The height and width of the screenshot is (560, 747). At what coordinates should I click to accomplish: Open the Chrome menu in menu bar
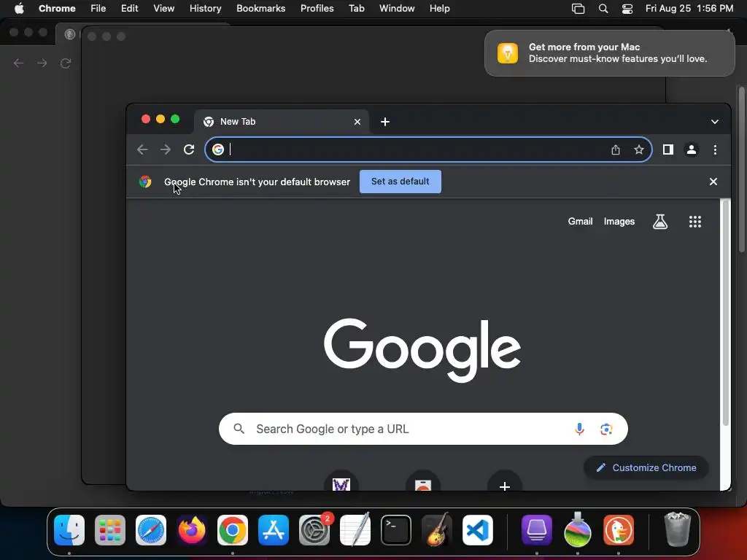click(57, 9)
